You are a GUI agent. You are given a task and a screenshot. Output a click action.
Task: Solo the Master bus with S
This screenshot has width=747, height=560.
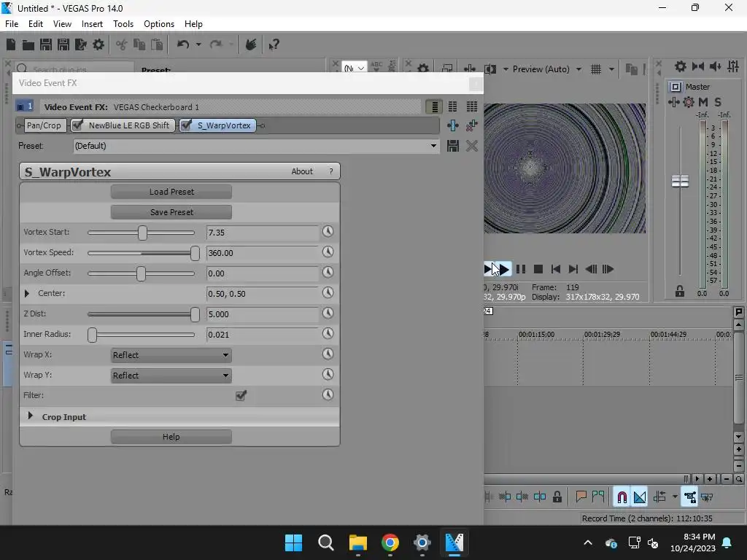pos(718,102)
